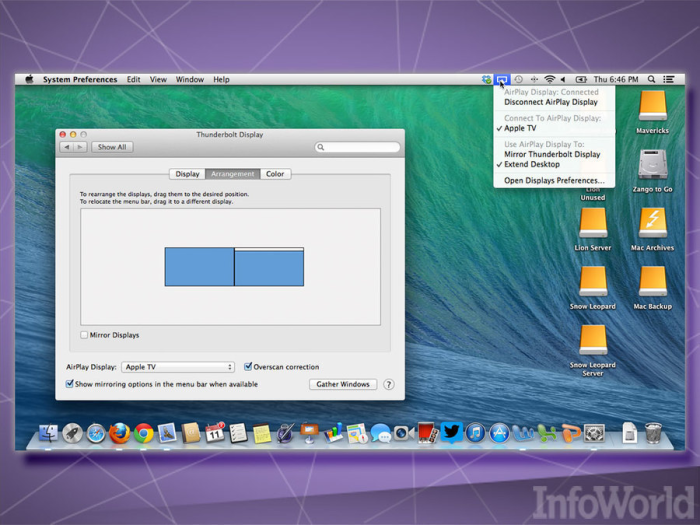The width and height of the screenshot is (700, 525).
Task: Open the Mail stamp icon in Dock
Action: click(167, 433)
